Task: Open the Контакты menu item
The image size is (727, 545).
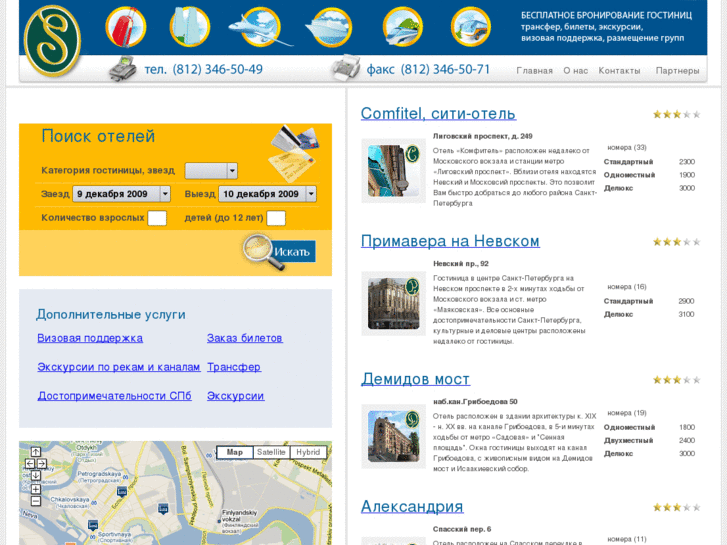Action: (x=619, y=71)
